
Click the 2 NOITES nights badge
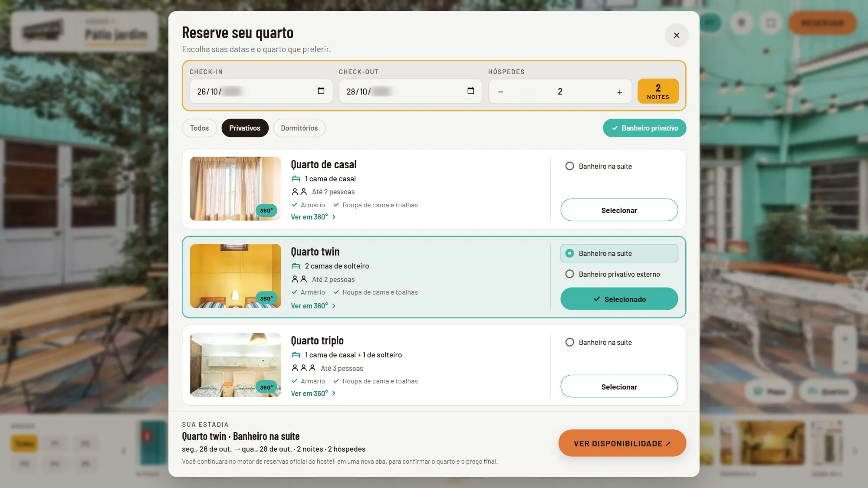pos(658,91)
